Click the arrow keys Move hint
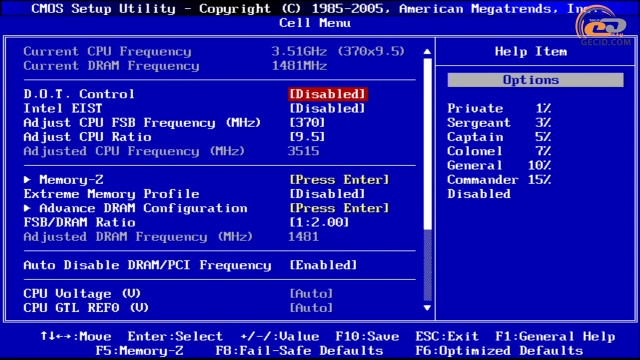 pyautogui.click(x=76, y=336)
